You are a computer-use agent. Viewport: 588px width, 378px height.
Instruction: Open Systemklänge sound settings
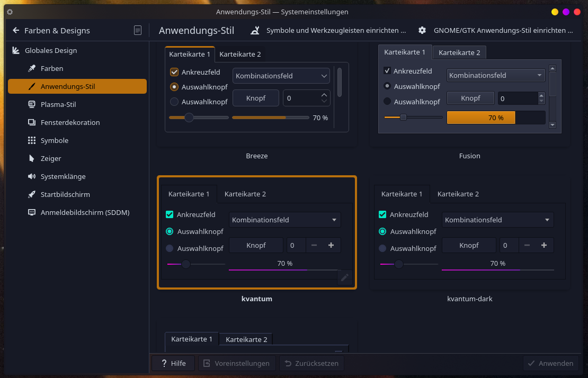[x=63, y=176]
